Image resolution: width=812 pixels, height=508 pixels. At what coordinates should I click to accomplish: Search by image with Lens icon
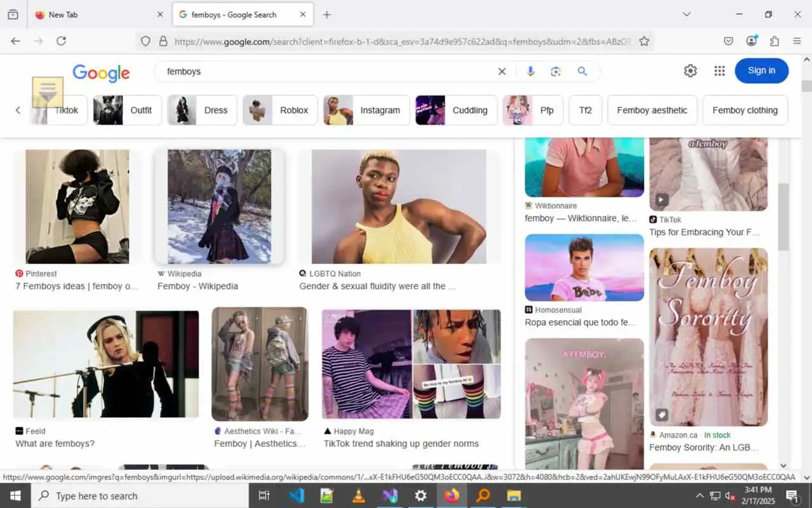(x=556, y=72)
